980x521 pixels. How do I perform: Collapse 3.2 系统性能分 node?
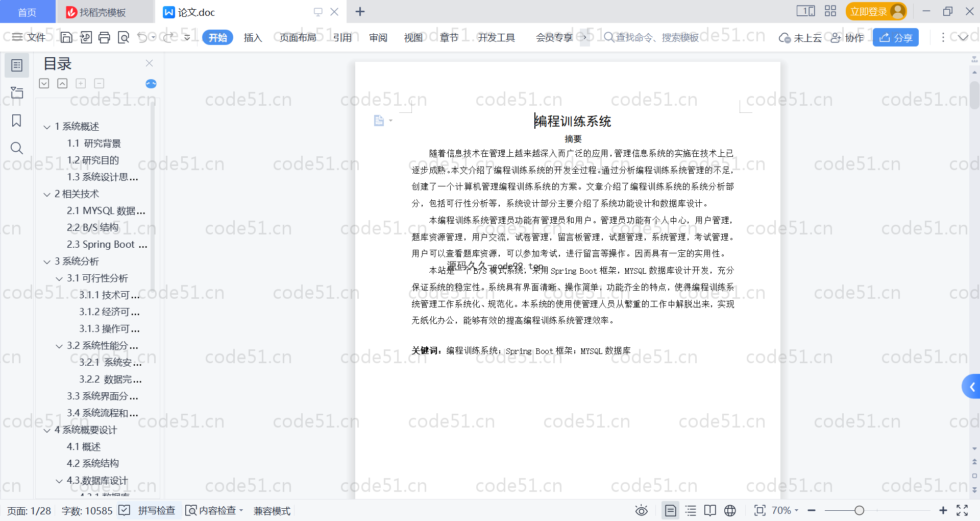59,346
